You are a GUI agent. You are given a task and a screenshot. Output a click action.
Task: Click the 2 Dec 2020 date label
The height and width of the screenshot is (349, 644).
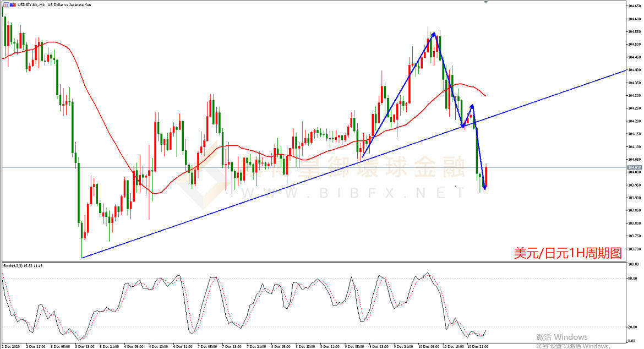point(11,346)
